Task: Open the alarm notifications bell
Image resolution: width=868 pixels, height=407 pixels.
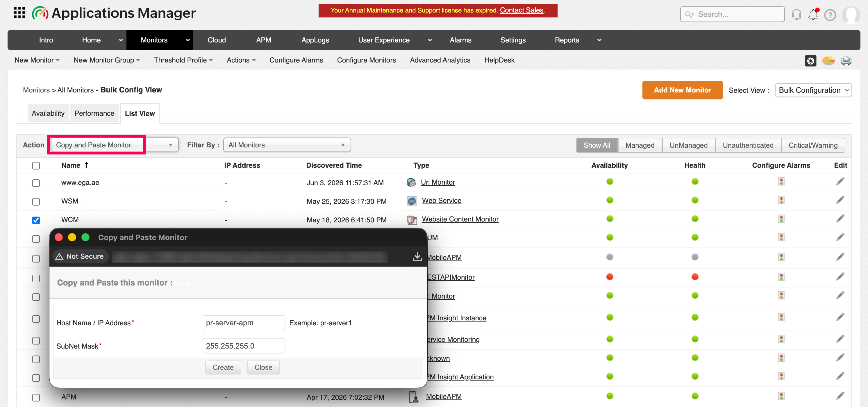Action: (813, 15)
